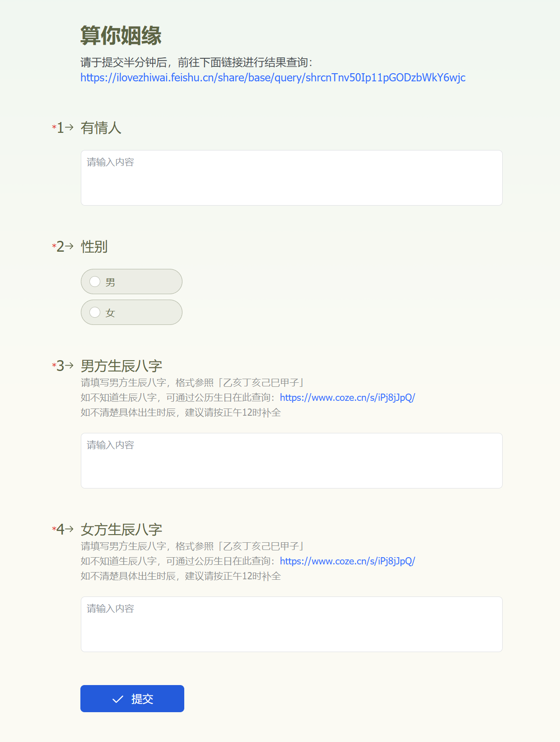Open coze.cn link under 男方生辰八字
The width and height of the screenshot is (560, 742).
point(347,398)
